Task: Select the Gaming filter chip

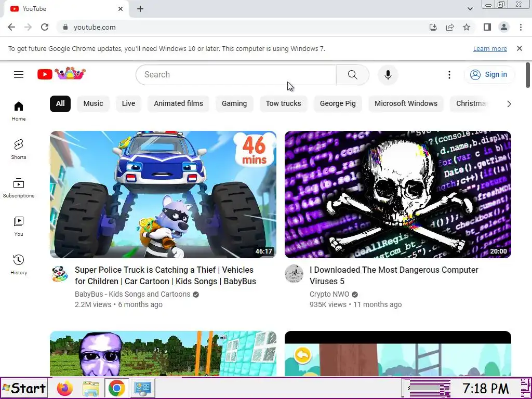Action: [x=234, y=104]
